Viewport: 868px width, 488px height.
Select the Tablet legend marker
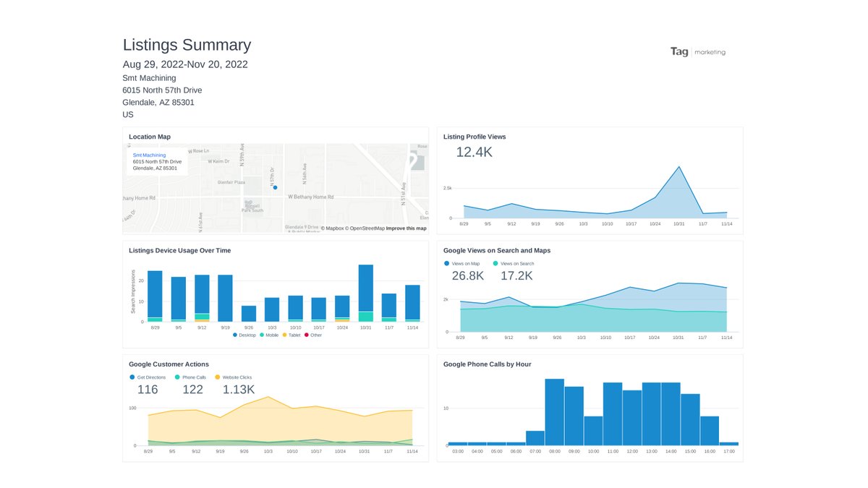pos(284,335)
